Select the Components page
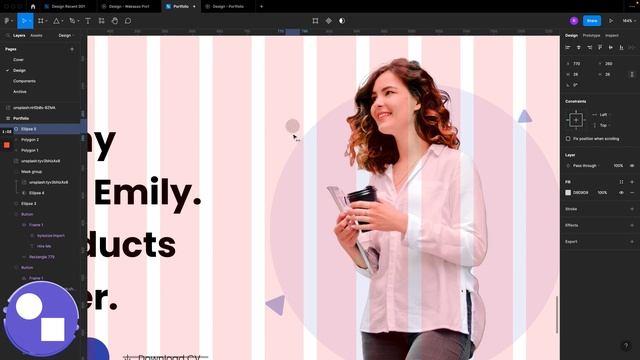Image resolution: width=640 pixels, height=360 pixels. 24,81
